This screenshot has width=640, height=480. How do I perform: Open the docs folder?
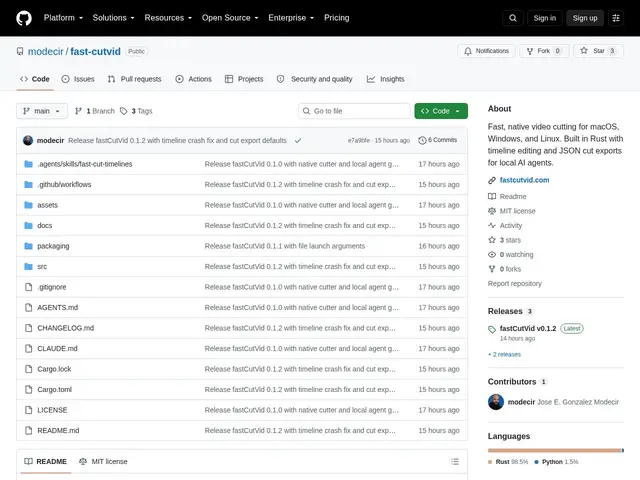pyautogui.click(x=44, y=225)
